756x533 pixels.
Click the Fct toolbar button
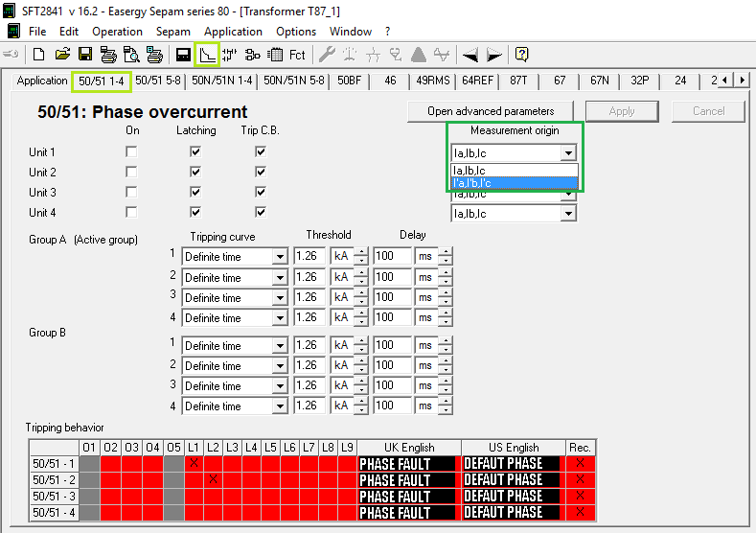[x=297, y=55]
